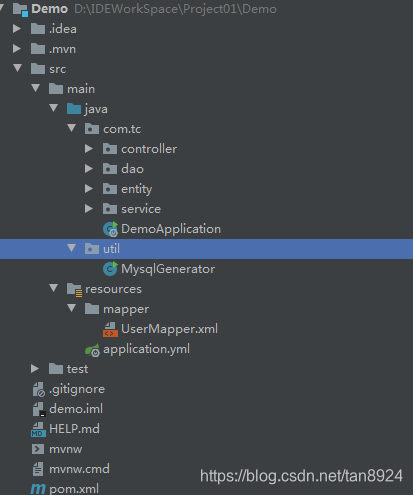
Task: Click the HELP.md markdown icon
Action: tap(38, 429)
